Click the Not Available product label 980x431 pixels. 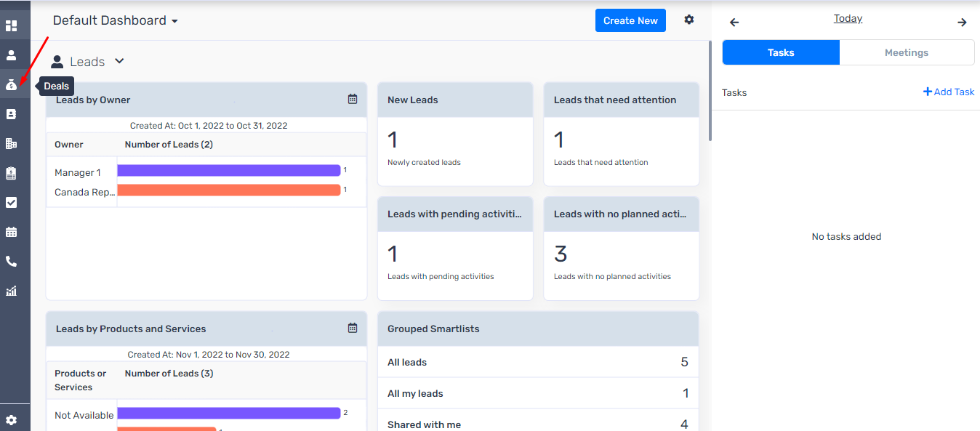pos(84,415)
